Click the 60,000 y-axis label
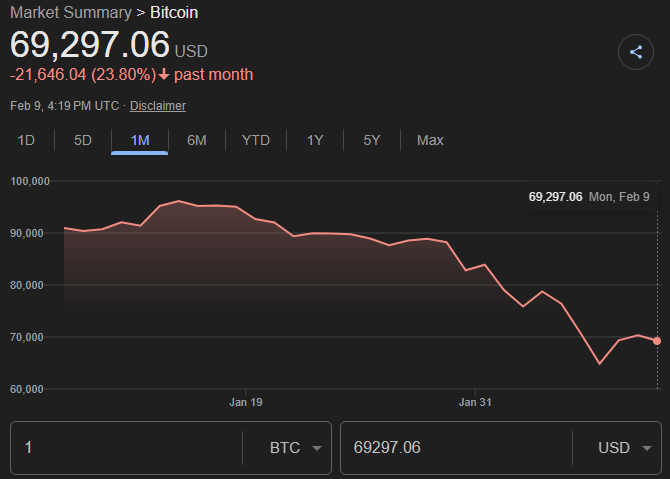670x479 pixels. (x=26, y=389)
